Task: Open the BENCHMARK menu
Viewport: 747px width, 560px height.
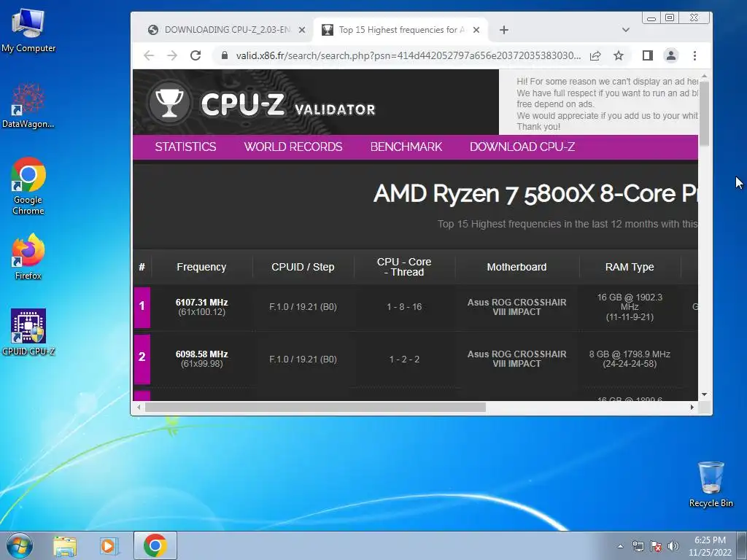Action: coord(406,147)
